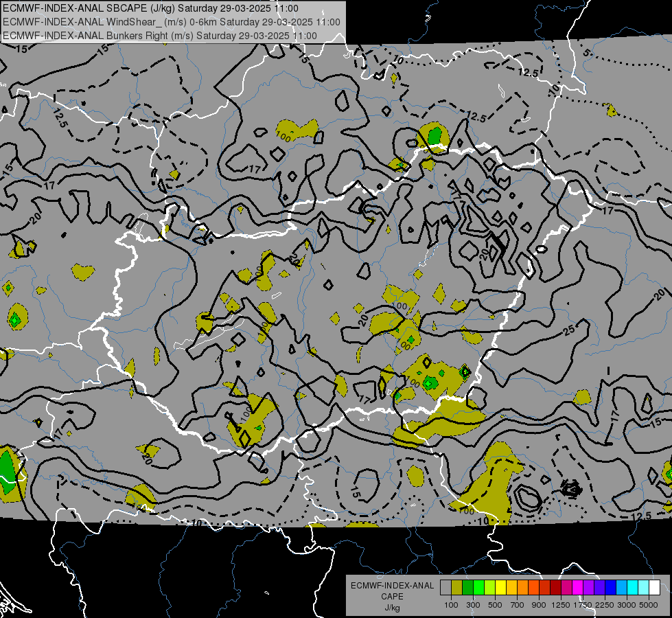Click the legend tick label 700
Viewport: 672px width, 618px height.
pos(518,605)
